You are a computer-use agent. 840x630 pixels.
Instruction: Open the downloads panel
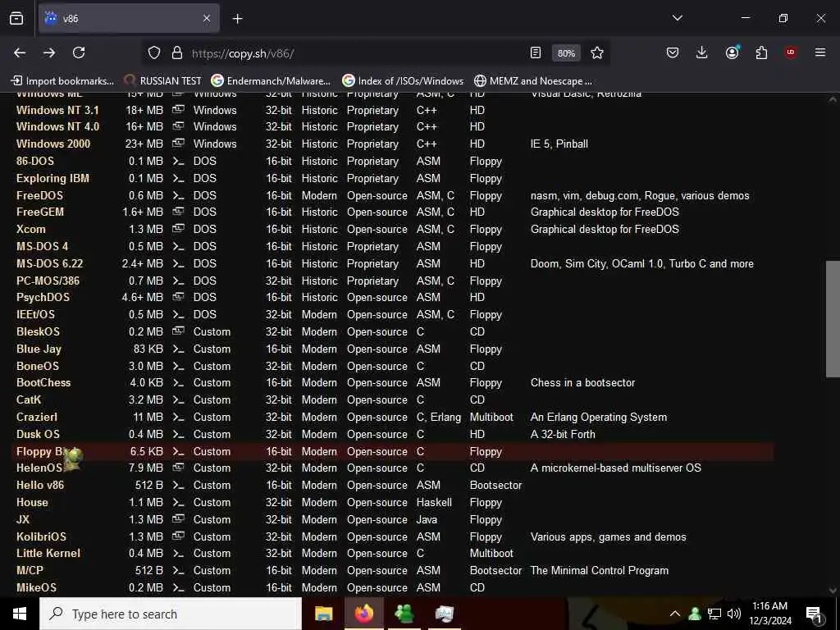[x=702, y=52]
